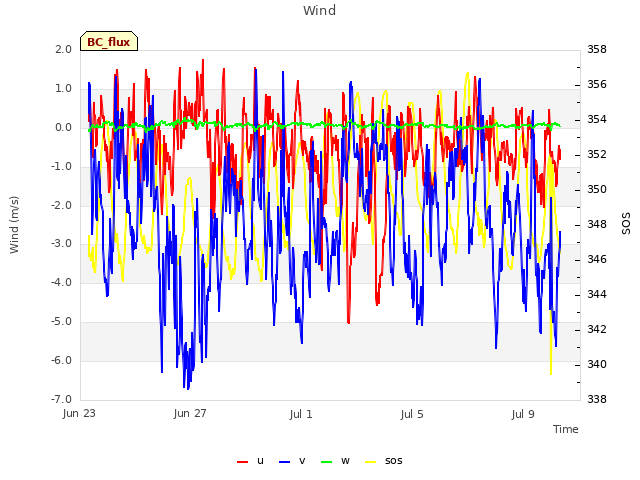Viewport: 640px width, 480px height.
Task: Click the yellow sos legend swatch
Action: (371, 462)
